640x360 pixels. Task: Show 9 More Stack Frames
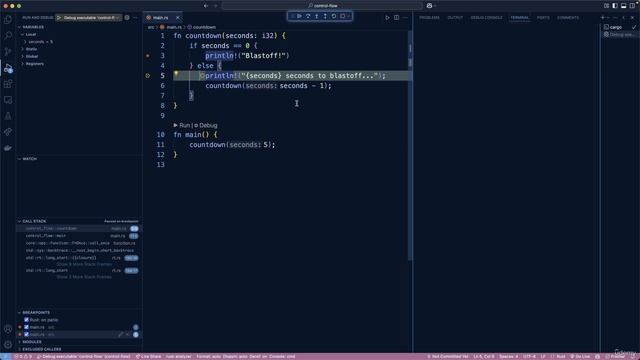[84, 264]
